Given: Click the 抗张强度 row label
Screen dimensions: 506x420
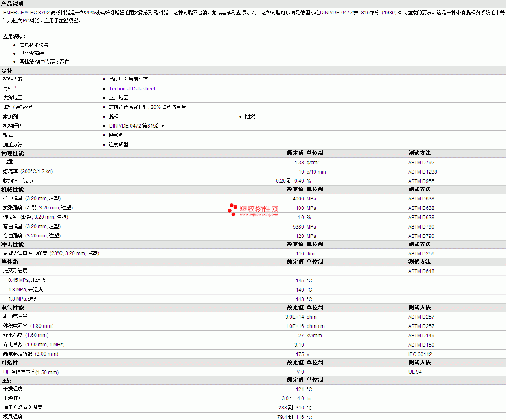Looking at the screenshot, I should point(38,208).
